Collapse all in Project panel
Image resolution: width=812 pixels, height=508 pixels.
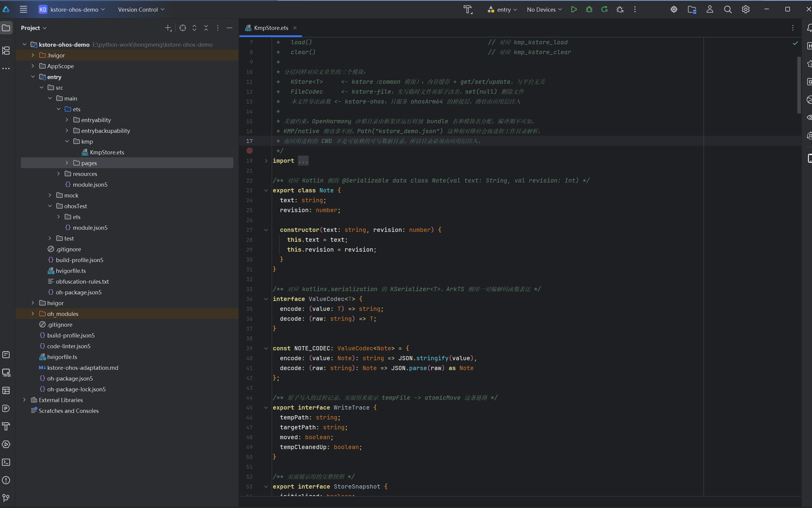(206, 28)
